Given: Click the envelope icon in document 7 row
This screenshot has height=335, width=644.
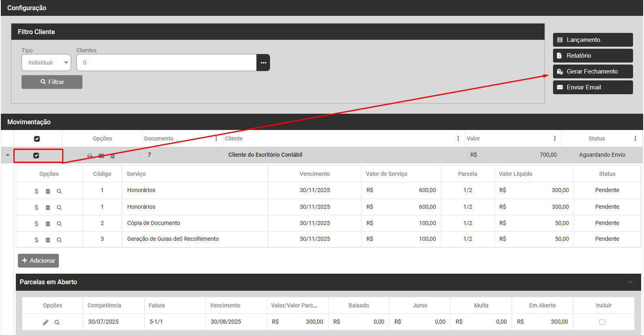Looking at the screenshot, I should click(101, 156).
